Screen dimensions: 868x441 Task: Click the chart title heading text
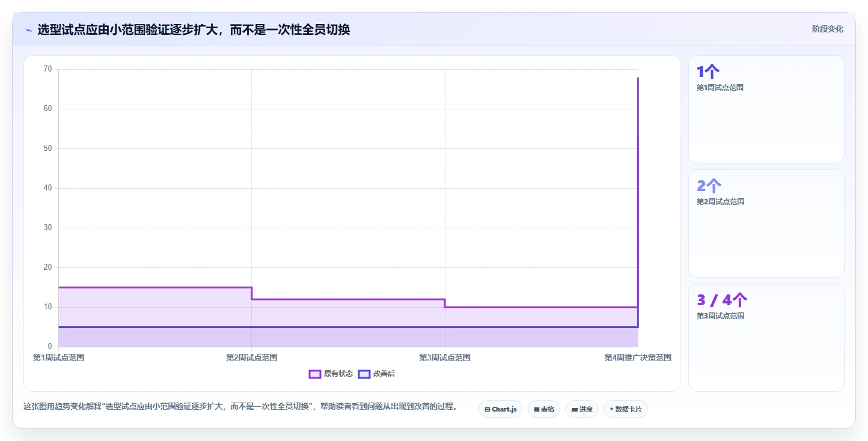[194, 29]
